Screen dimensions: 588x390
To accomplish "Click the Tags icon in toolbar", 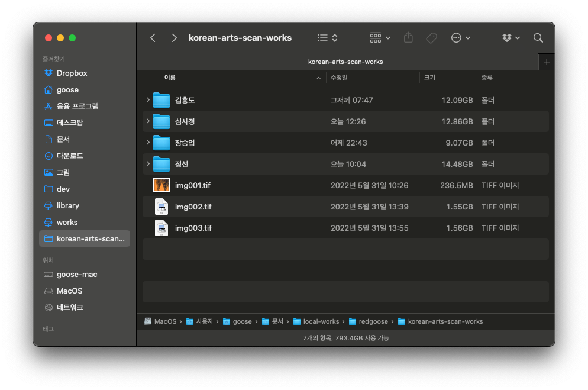I will coord(432,38).
